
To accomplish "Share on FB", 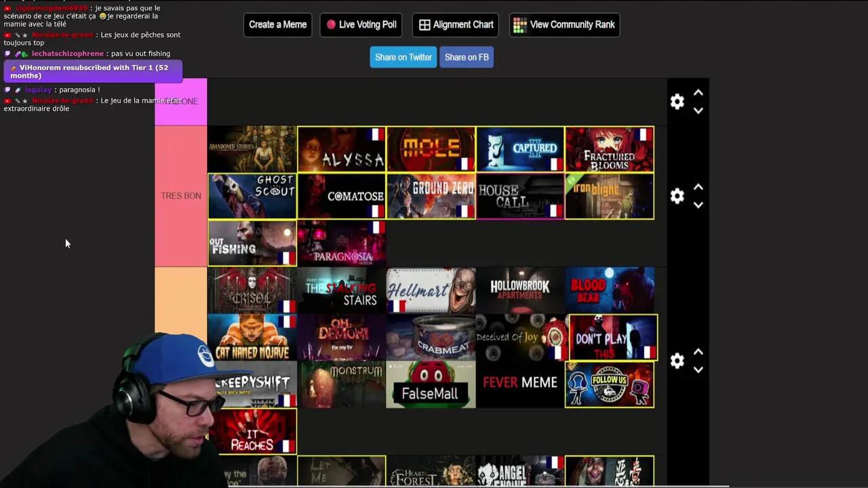I will (467, 57).
